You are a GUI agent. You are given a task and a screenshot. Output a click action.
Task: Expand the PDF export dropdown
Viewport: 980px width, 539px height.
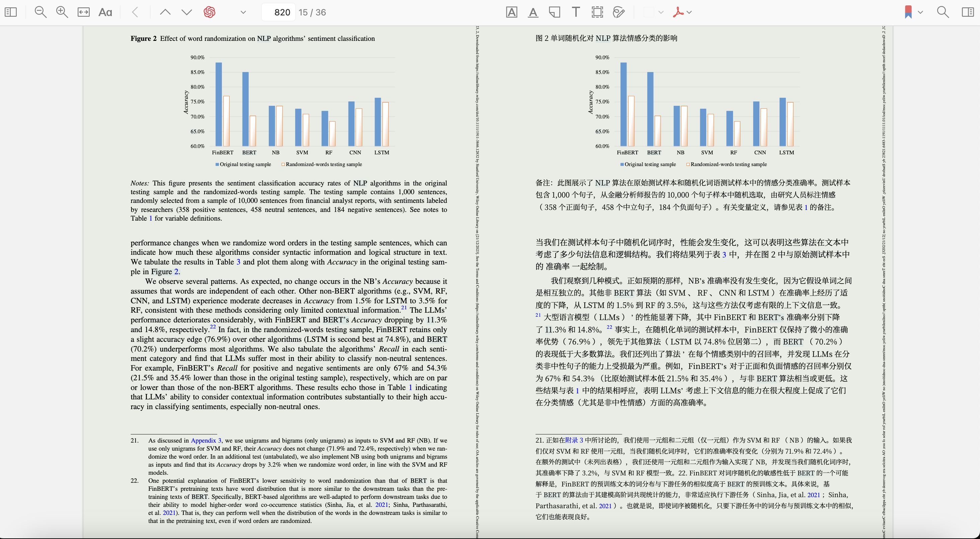click(689, 12)
